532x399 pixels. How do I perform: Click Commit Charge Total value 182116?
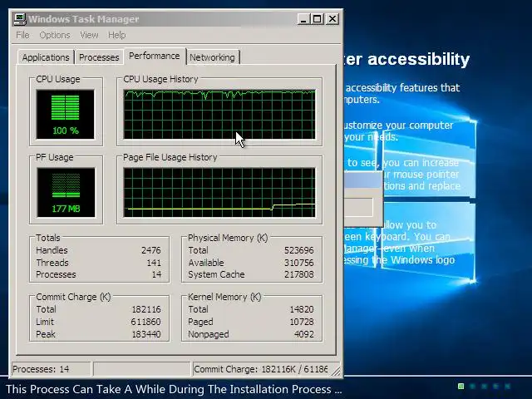click(x=146, y=309)
